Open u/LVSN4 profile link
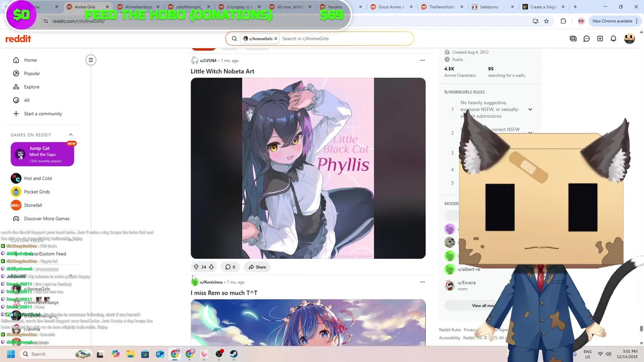The height and width of the screenshot is (362, 644). pyautogui.click(x=208, y=61)
